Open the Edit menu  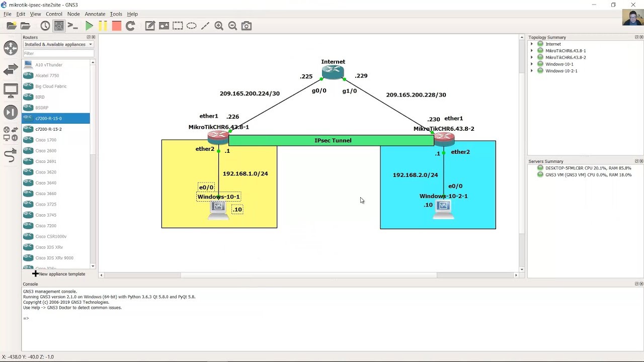(21, 14)
